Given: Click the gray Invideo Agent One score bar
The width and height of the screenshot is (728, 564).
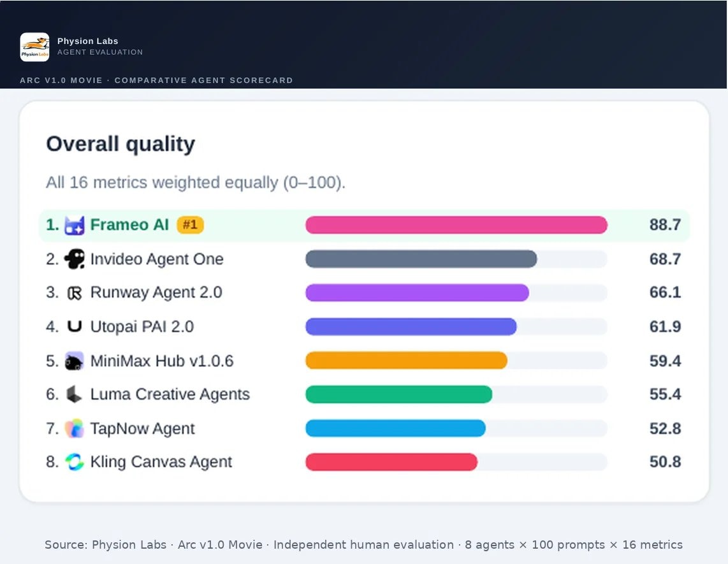Looking at the screenshot, I should pyautogui.click(x=421, y=259).
